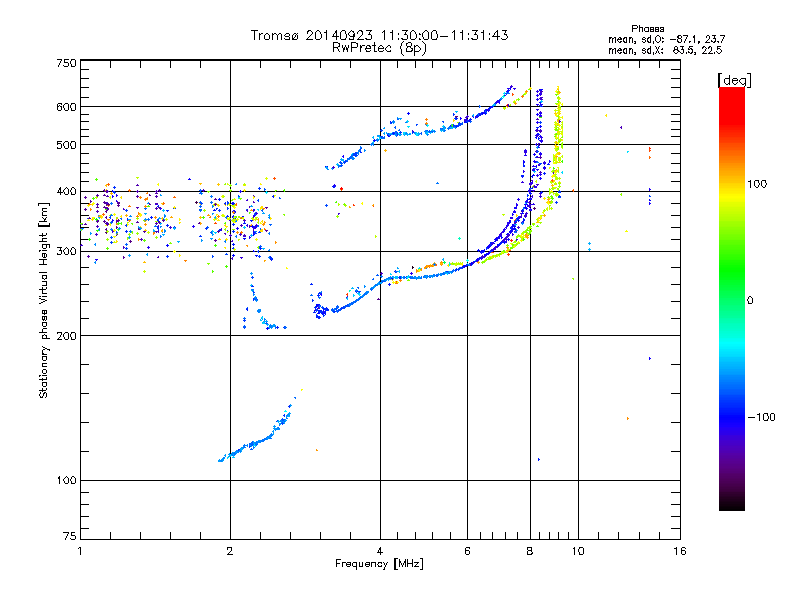
Task: Click the dense blue cluster near 3 MHz
Action: (x=320, y=310)
